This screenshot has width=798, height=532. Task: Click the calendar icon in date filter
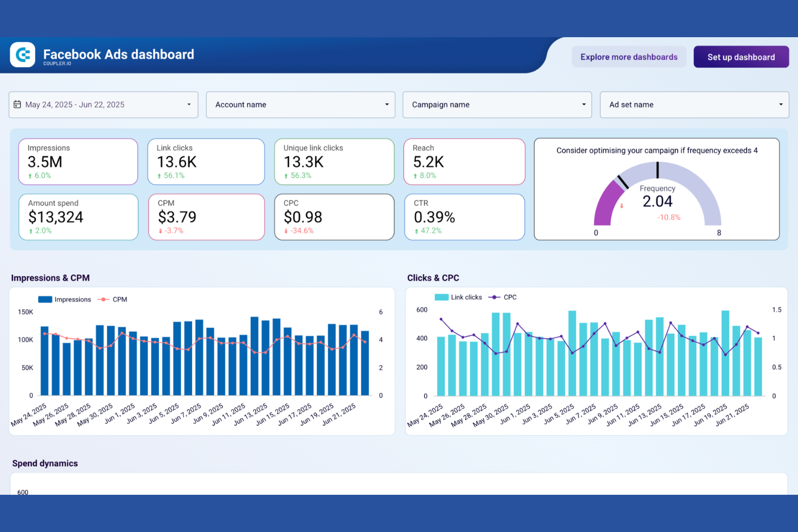click(x=17, y=105)
